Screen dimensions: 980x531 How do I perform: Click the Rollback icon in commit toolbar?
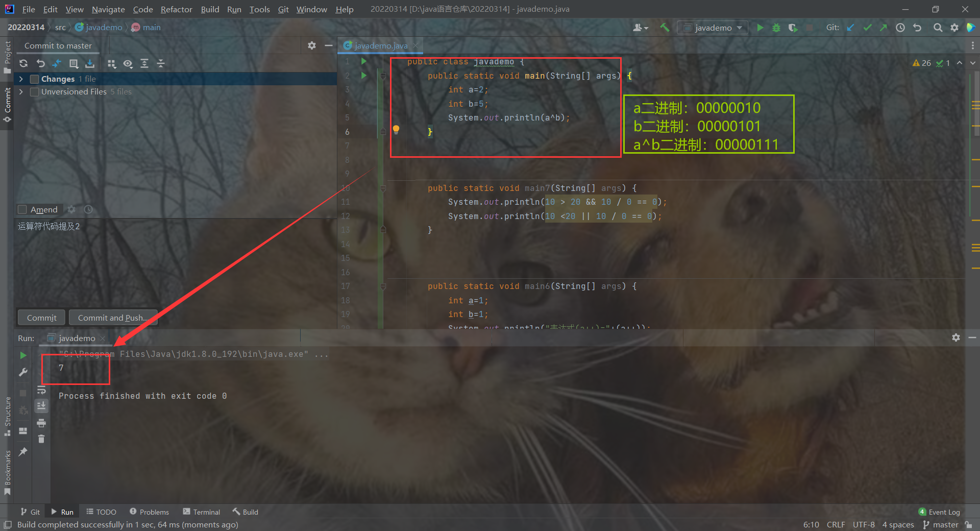[x=41, y=63]
